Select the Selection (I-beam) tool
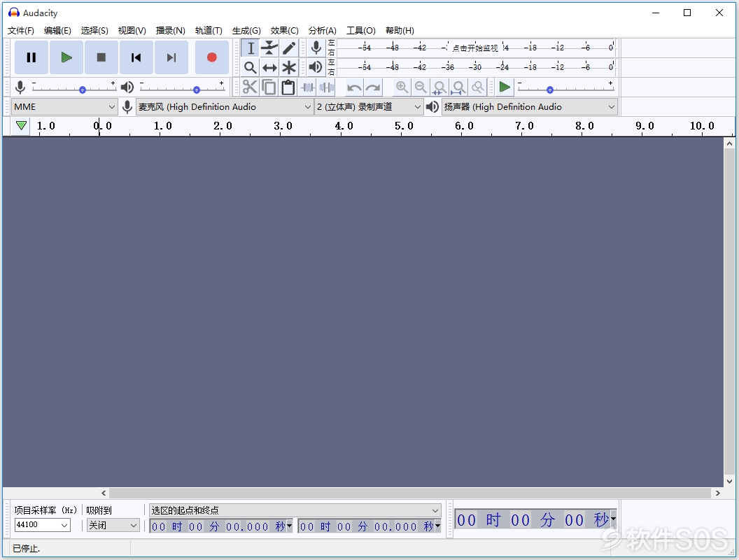Screen dimensions: 739x560 [251, 48]
